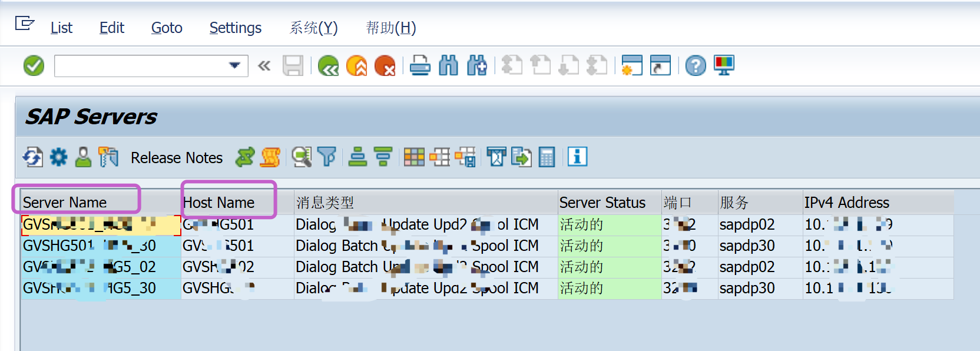The image size is (980, 351).
Task: Open the Edit menu
Action: coord(112,28)
